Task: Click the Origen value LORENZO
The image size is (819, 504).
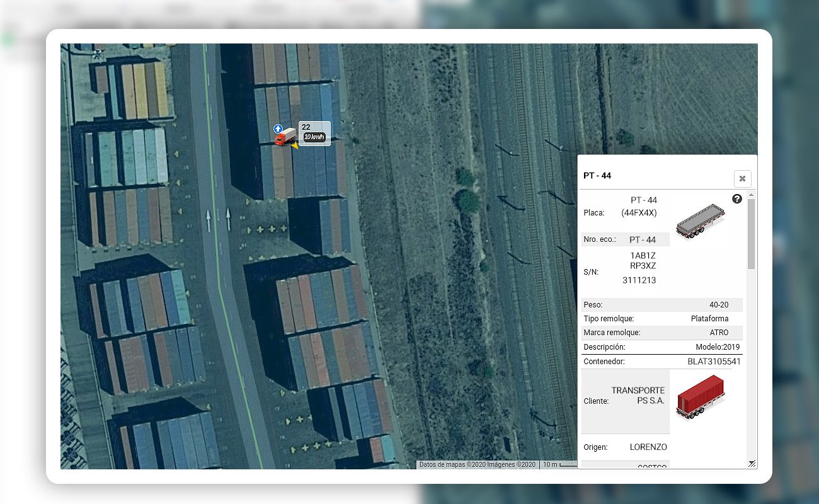Action: point(648,447)
